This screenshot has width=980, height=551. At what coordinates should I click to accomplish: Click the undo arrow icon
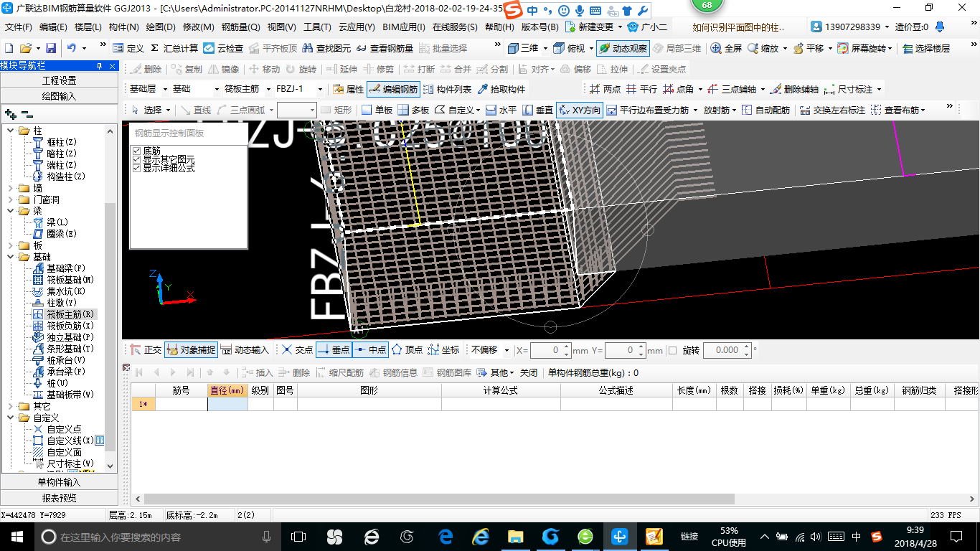click(72, 48)
